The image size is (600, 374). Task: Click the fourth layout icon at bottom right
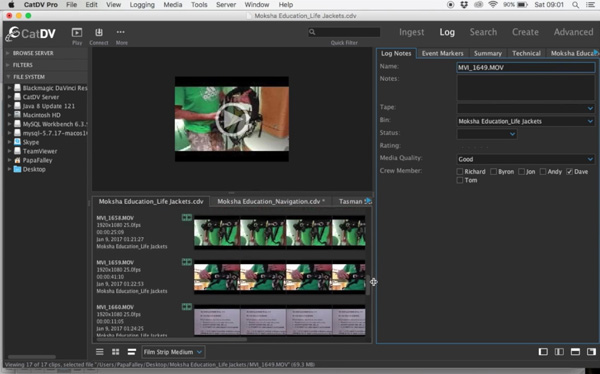[x=591, y=352]
